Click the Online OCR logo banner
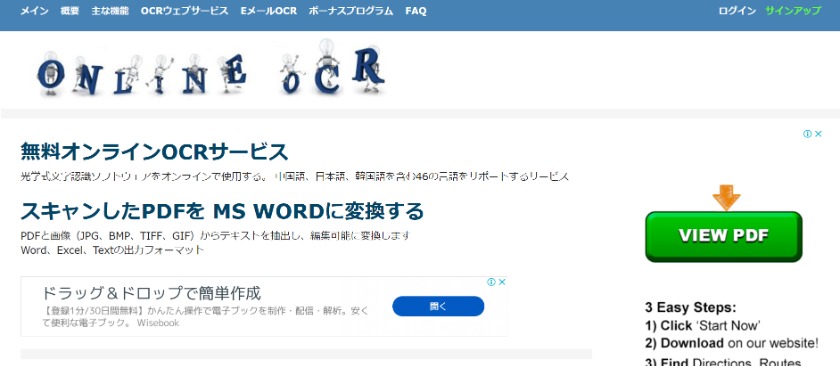The height and width of the screenshot is (366, 840). 211,69
